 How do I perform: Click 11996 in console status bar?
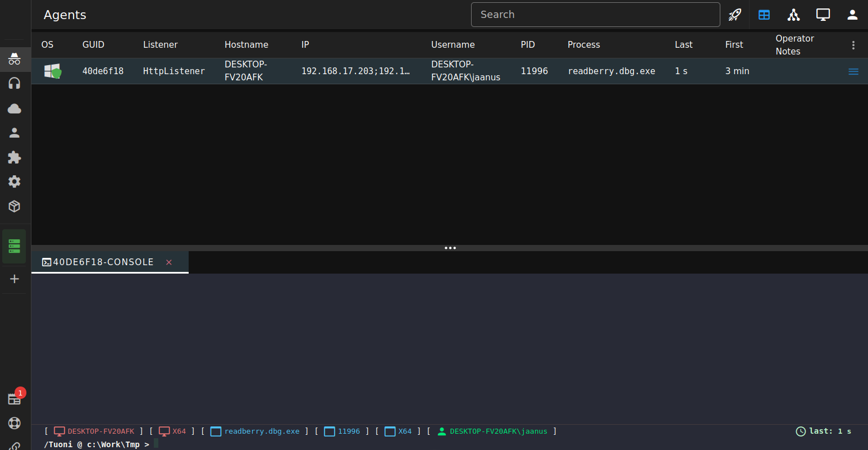click(x=349, y=431)
